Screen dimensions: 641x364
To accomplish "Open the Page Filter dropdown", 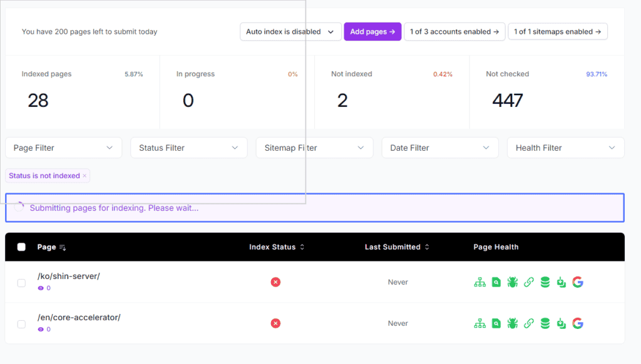I will [x=63, y=148].
